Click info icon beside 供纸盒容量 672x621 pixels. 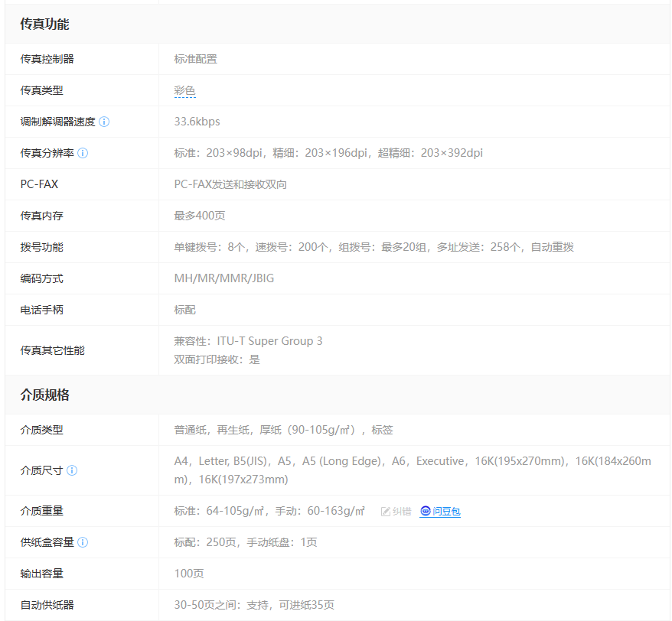83,542
